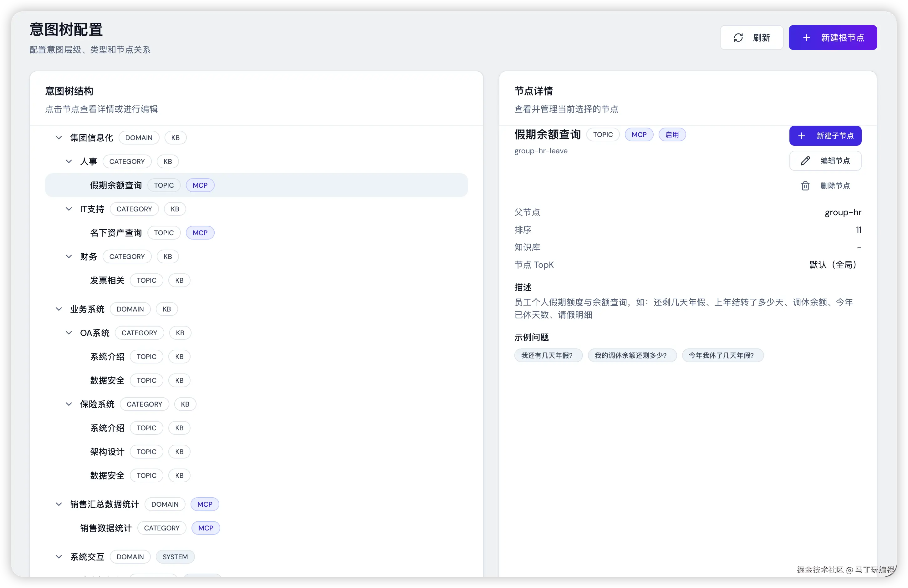Click the trash icon for 删除节点
This screenshot has width=908, height=588.
(x=805, y=186)
